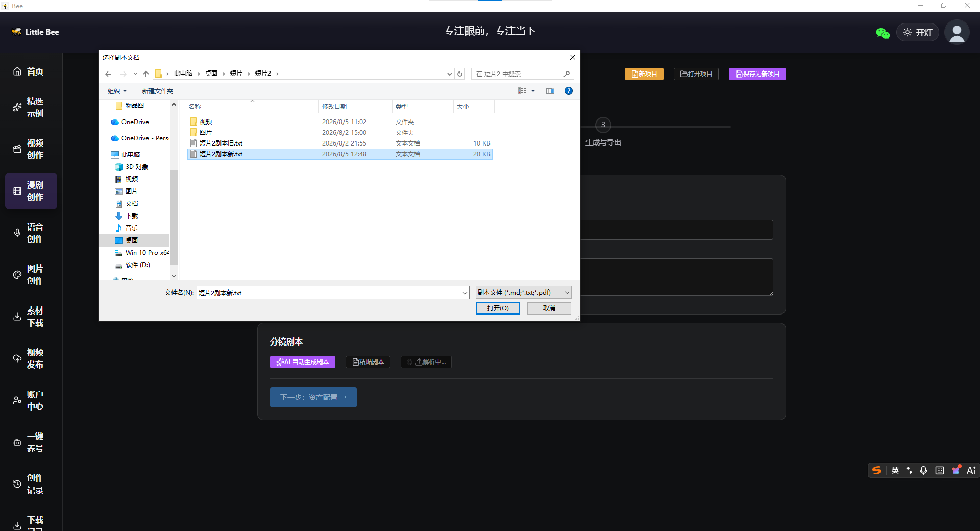Select 下载 in navigation tree
Viewport: 980px width, 531px height.
click(131, 216)
